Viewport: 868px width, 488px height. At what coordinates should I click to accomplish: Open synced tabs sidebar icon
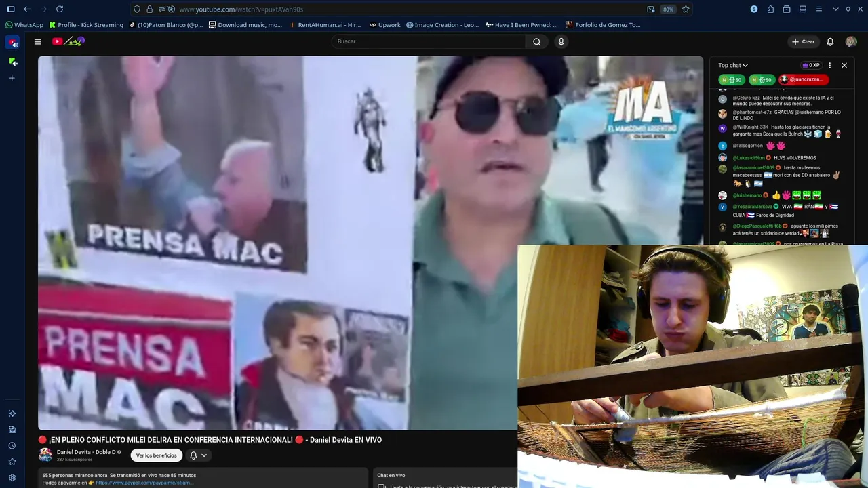point(12,430)
